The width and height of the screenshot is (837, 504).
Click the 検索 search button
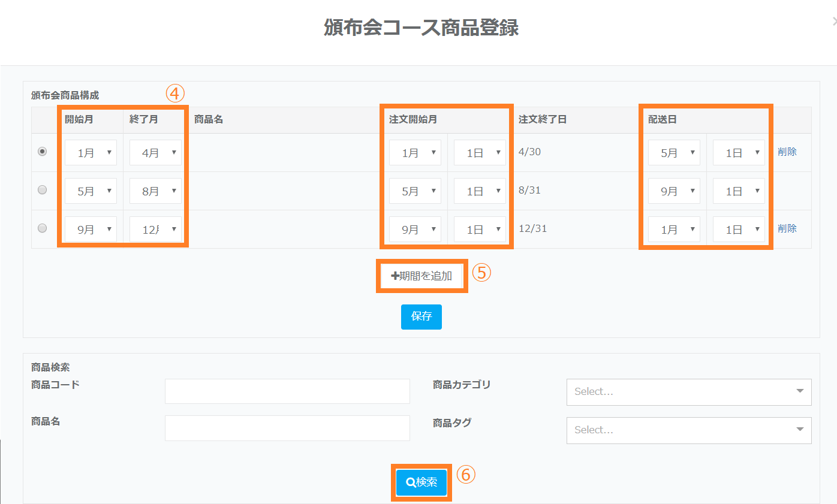pyautogui.click(x=421, y=482)
